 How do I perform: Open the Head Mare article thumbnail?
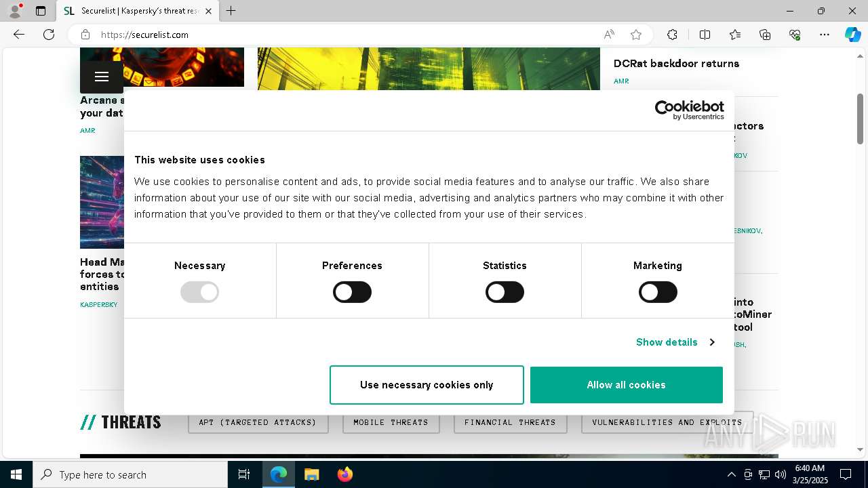(x=102, y=202)
